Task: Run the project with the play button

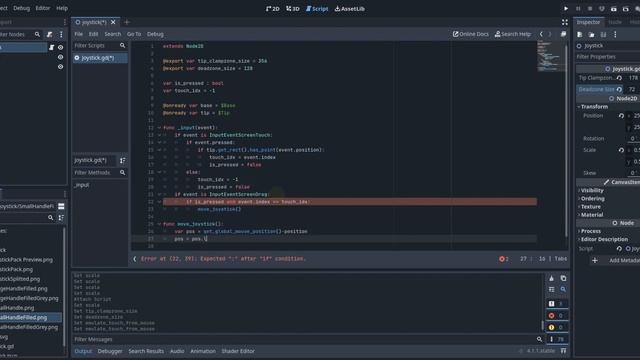Action: (566, 9)
